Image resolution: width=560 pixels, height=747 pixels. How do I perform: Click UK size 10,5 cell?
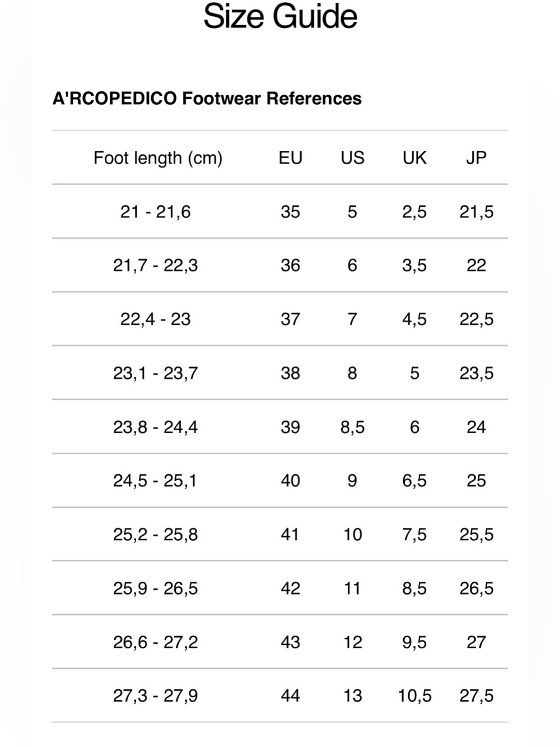click(414, 696)
